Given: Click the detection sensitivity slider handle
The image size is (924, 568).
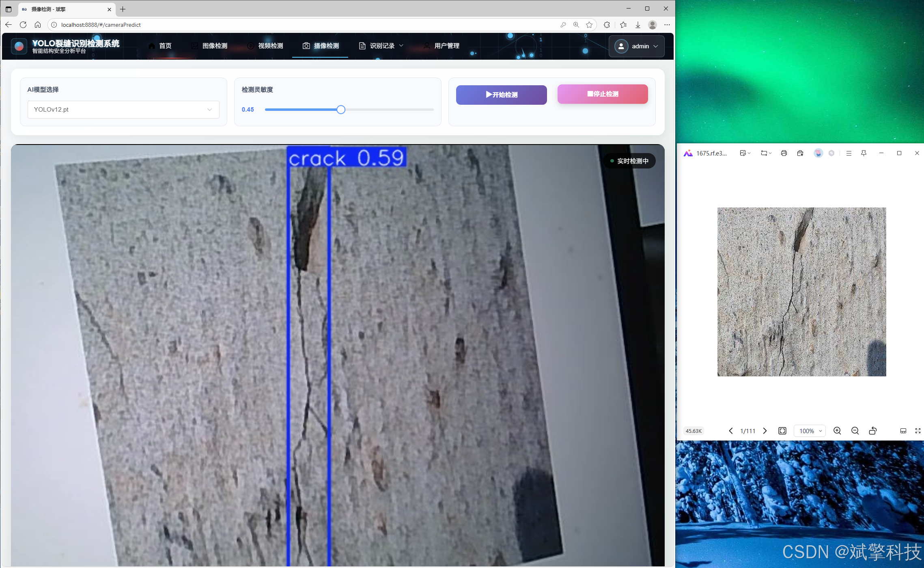Looking at the screenshot, I should click(341, 110).
